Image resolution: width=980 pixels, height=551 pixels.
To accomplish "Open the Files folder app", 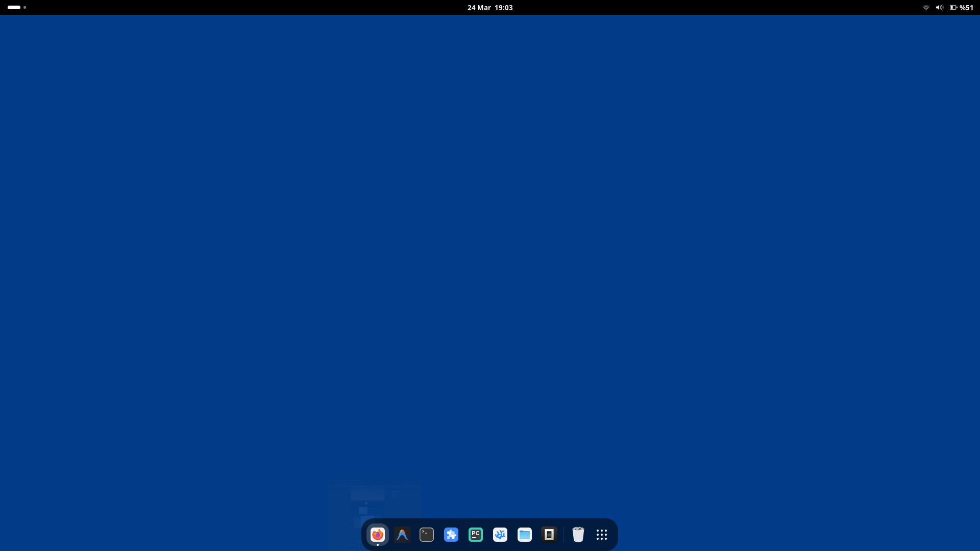I will (524, 535).
